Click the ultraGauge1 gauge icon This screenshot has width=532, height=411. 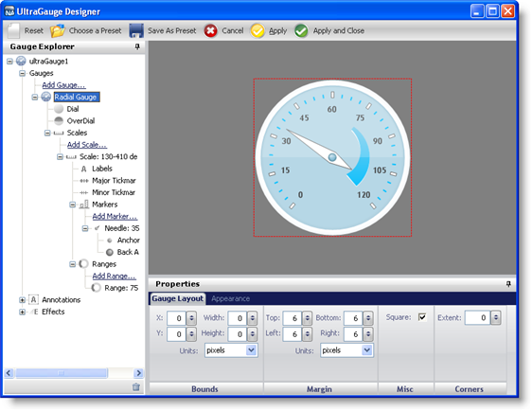pyautogui.click(x=21, y=62)
